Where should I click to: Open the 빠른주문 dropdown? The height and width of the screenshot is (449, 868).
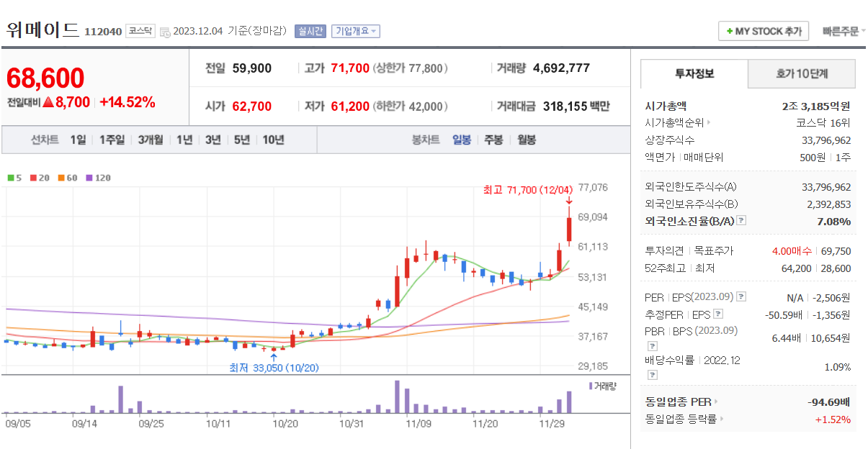tap(844, 31)
